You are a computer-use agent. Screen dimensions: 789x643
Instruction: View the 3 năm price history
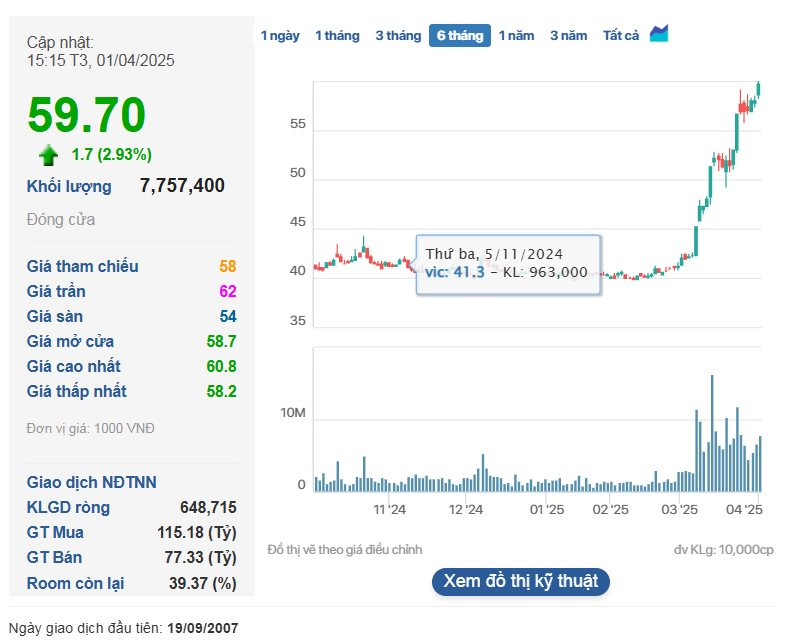[568, 36]
